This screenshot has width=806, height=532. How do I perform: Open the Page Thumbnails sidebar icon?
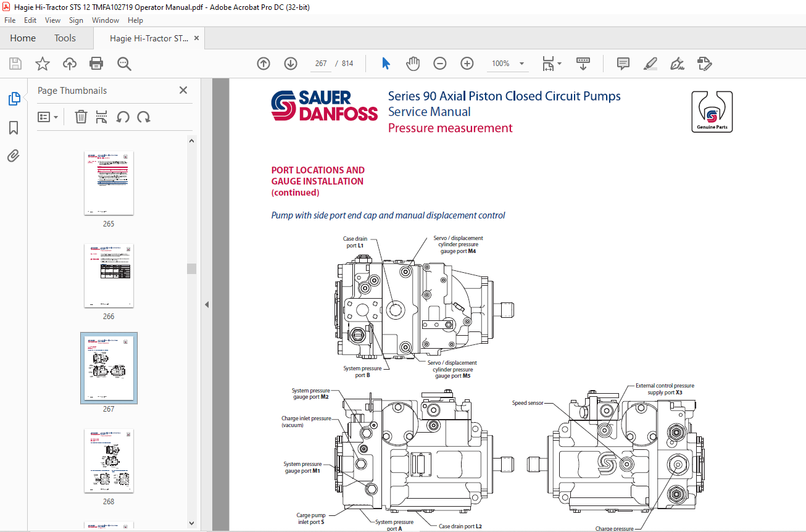pyautogui.click(x=14, y=99)
